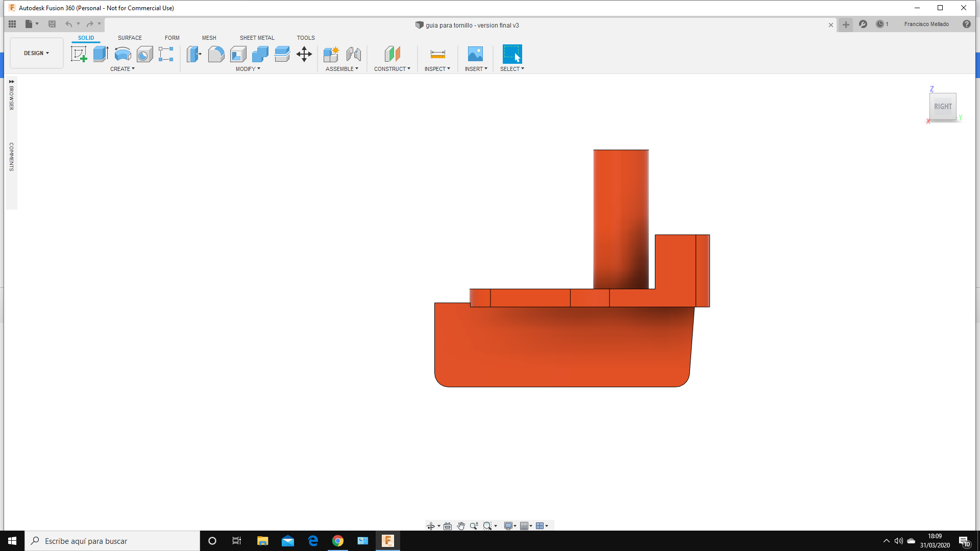
Task: Select the Pan hand tool
Action: (461, 526)
